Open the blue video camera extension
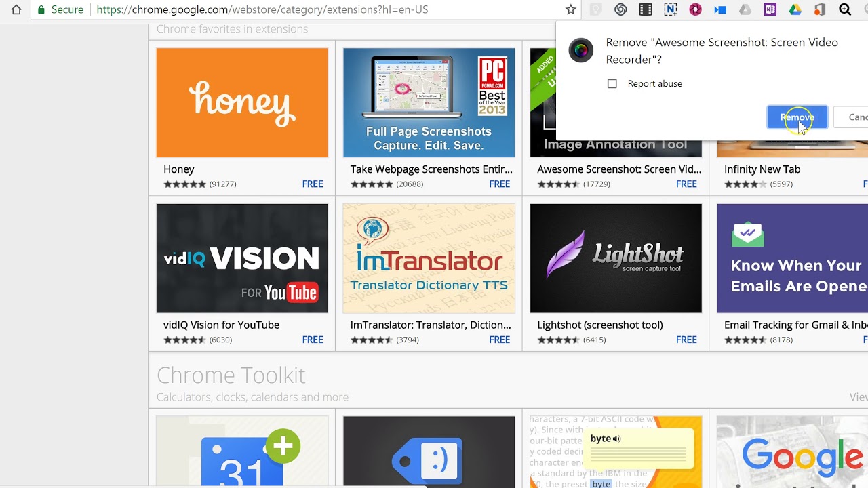Image resolution: width=868 pixels, height=488 pixels. click(720, 9)
